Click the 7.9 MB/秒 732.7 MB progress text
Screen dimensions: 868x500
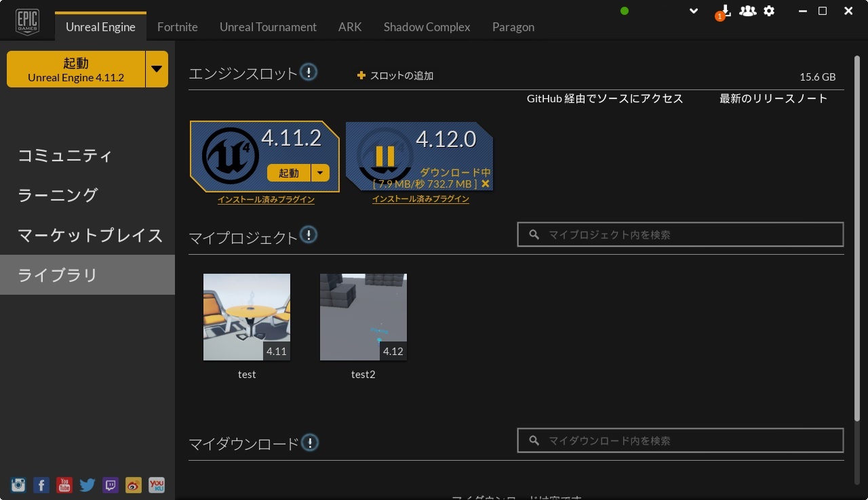point(426,184)
